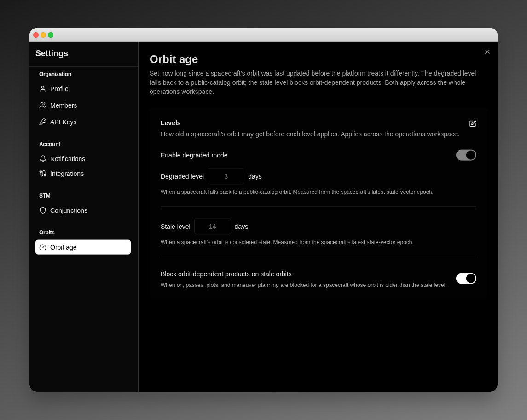Click the Orbit age page heading
The width and height of the screenshot is (527, 420).
(x=174, y=59)
